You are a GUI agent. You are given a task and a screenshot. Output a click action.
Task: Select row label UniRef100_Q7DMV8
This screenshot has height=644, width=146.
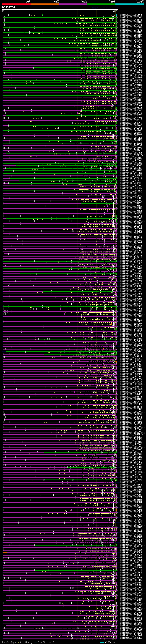point(131,115)
